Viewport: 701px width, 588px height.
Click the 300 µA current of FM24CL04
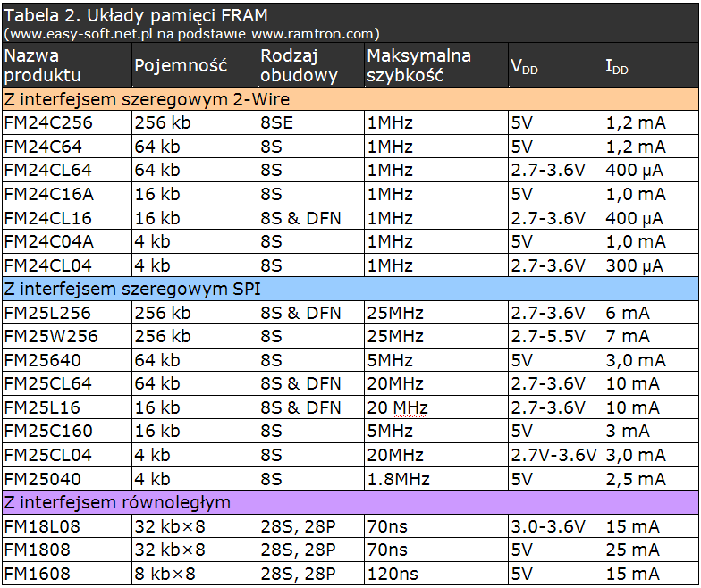point(651,265)
